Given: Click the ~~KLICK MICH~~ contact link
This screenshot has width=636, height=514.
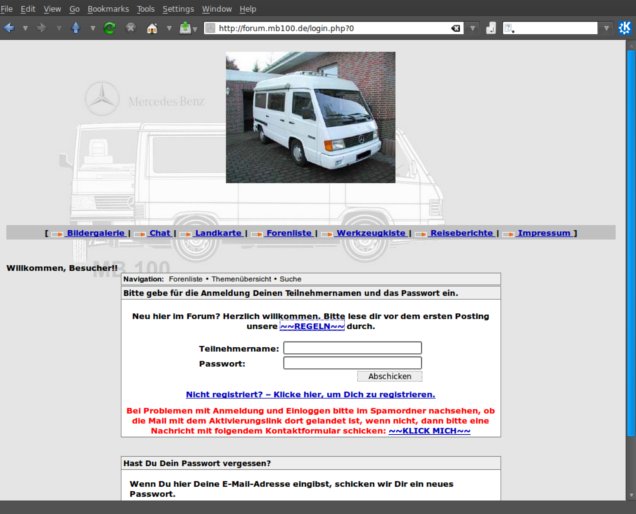Looking at the screenshot, I should click(x=430, y=431).
